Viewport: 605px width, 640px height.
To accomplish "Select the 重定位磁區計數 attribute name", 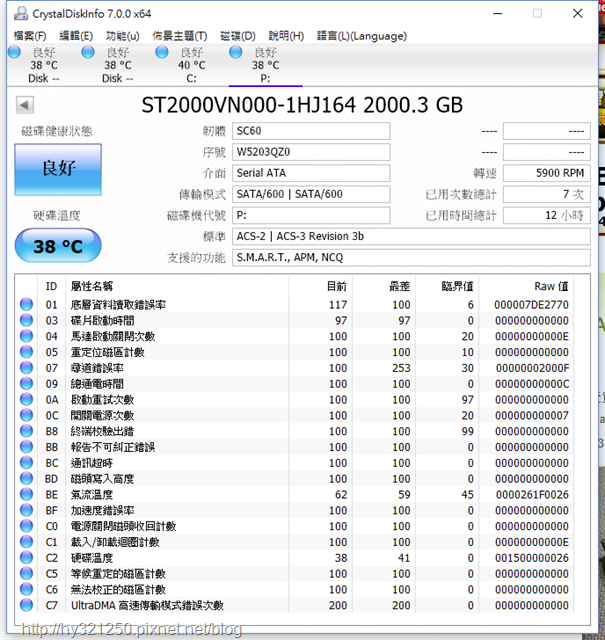I will [108, 352].
